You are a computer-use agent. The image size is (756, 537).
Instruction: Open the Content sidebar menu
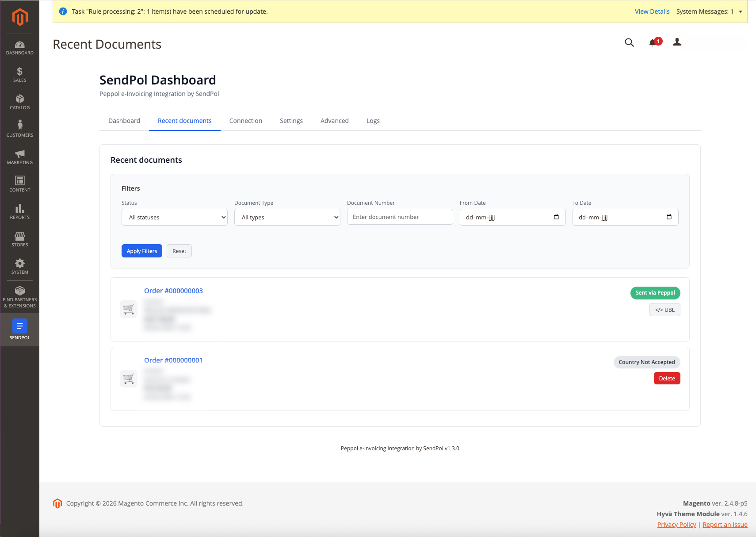pyautogui.click(x=20, y=184)
